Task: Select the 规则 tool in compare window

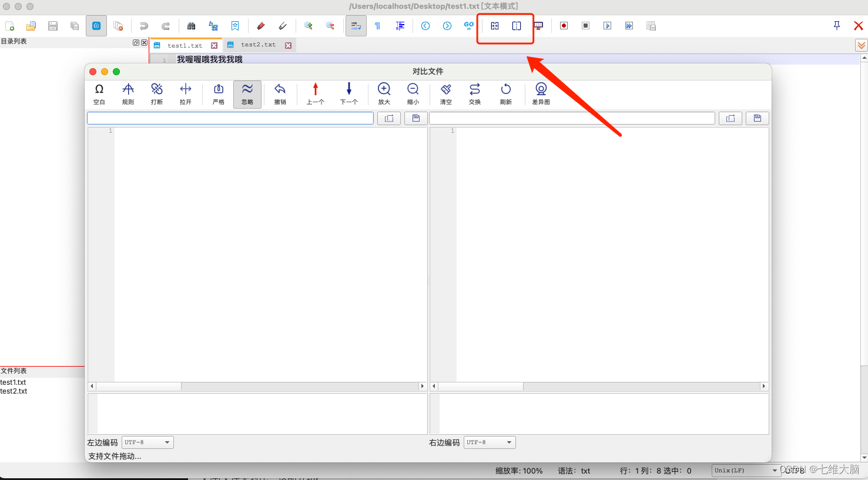Action: [128, 93]
